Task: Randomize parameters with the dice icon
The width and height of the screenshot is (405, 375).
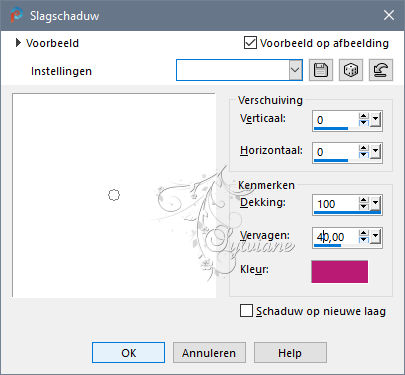Action: click(351, 70)
